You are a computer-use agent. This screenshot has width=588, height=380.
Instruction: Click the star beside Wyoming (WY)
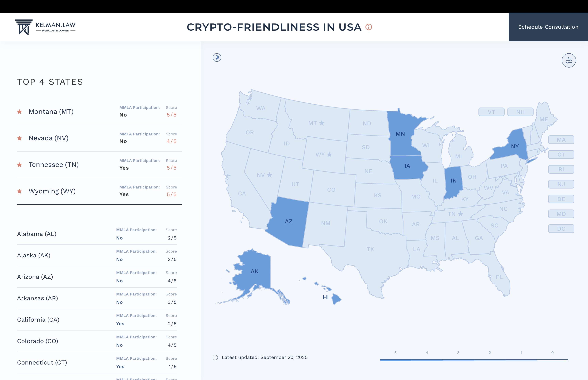pyautogui.click(x=20, y=191)
